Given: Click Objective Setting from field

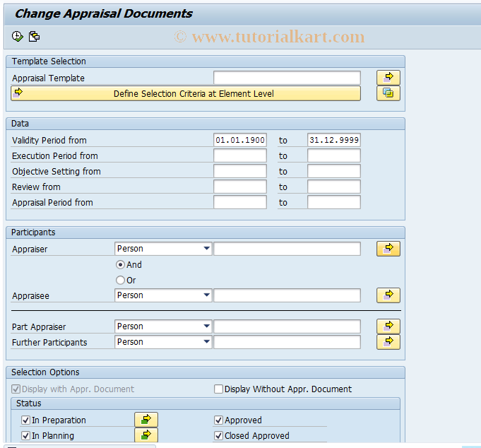Looking at the screenshot, I should point(240,171).
